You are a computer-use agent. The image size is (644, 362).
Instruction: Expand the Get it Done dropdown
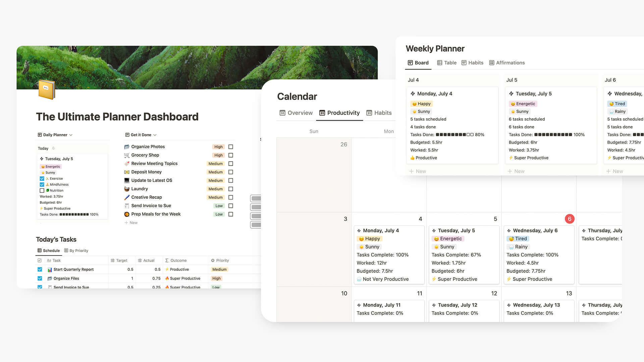(x=155, y=135)
